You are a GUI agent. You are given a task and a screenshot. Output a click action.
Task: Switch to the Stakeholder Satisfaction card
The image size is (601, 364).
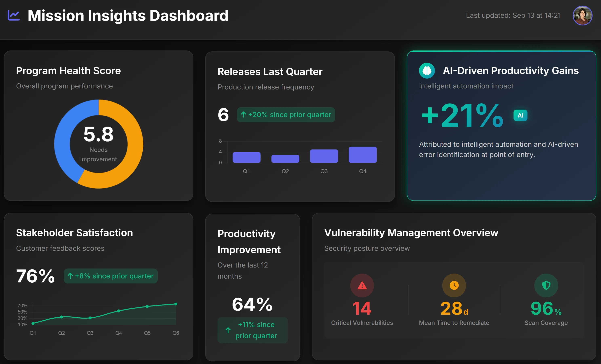point(98,288)
